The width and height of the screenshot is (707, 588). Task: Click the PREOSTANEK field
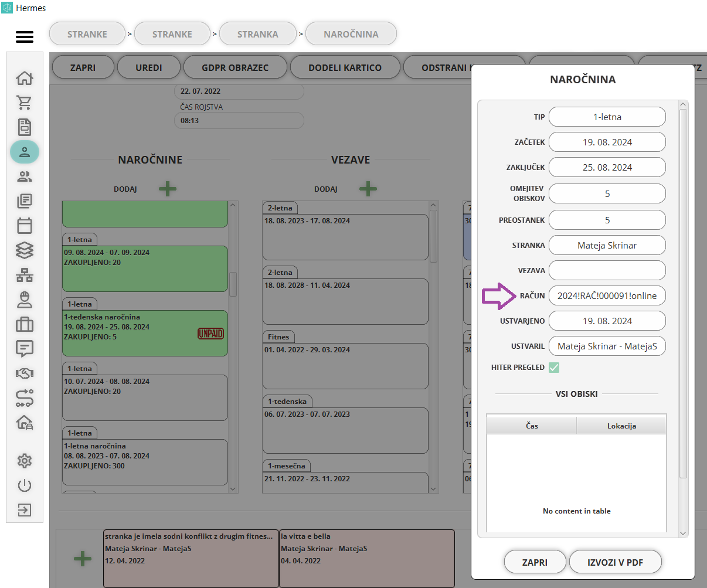pyautogui.click(x=607, y=220)
